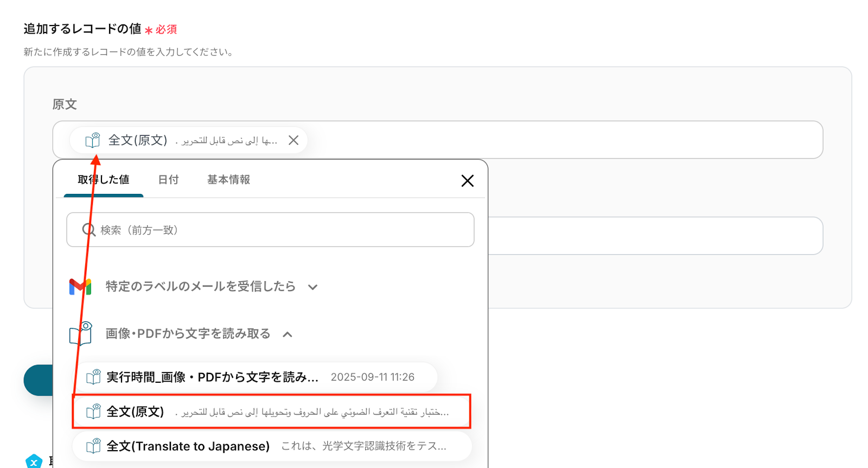This screenshot has width=868, height=468.
Task: Click the blue hexagon icon at bottom left
Action: point(34,461)
